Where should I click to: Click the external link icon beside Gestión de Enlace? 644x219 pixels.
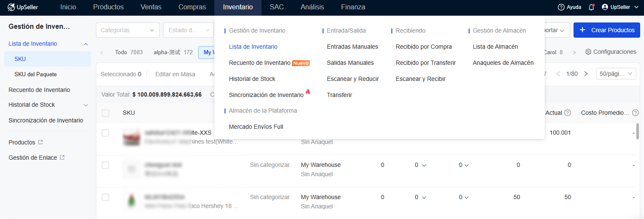[62, 158]
